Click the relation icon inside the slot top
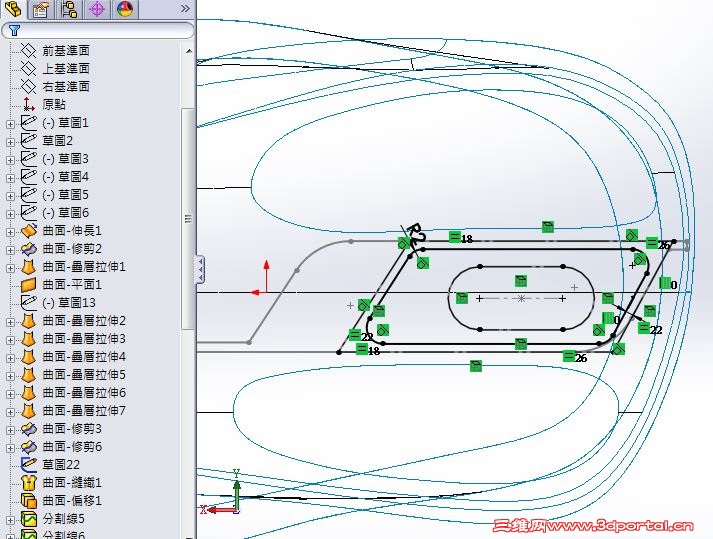 521,281
